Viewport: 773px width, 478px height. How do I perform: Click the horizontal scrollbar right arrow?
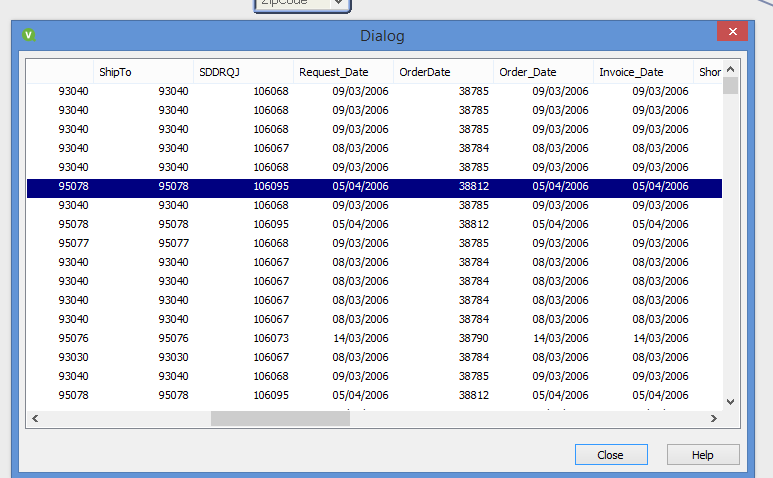713,418
